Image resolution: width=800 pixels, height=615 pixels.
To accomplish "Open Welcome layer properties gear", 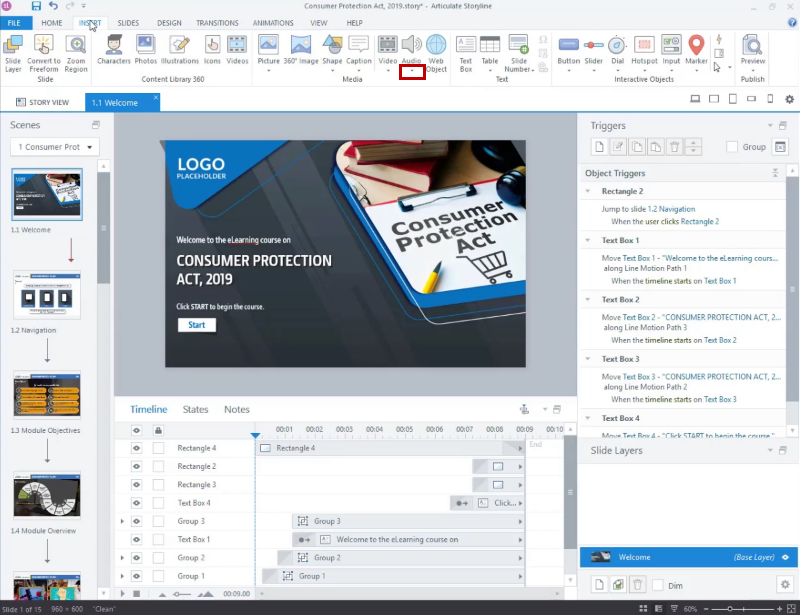I will 785,584.
